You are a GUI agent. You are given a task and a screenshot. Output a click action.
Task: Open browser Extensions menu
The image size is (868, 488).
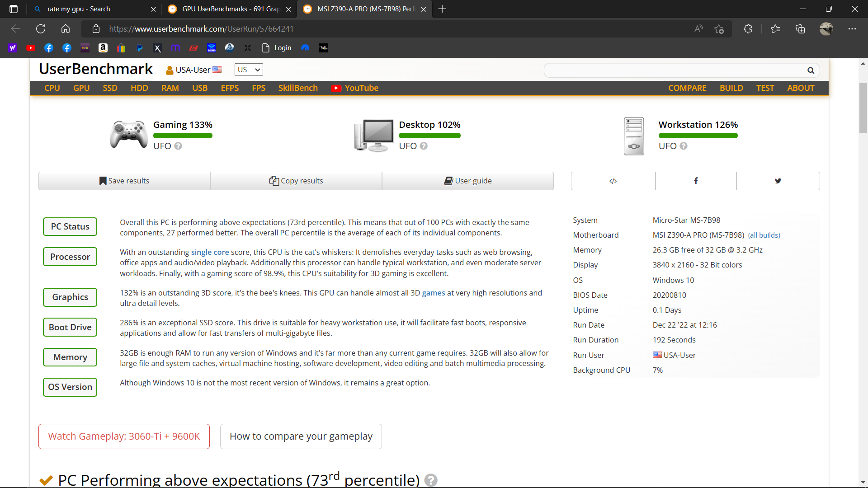[748, 29]
